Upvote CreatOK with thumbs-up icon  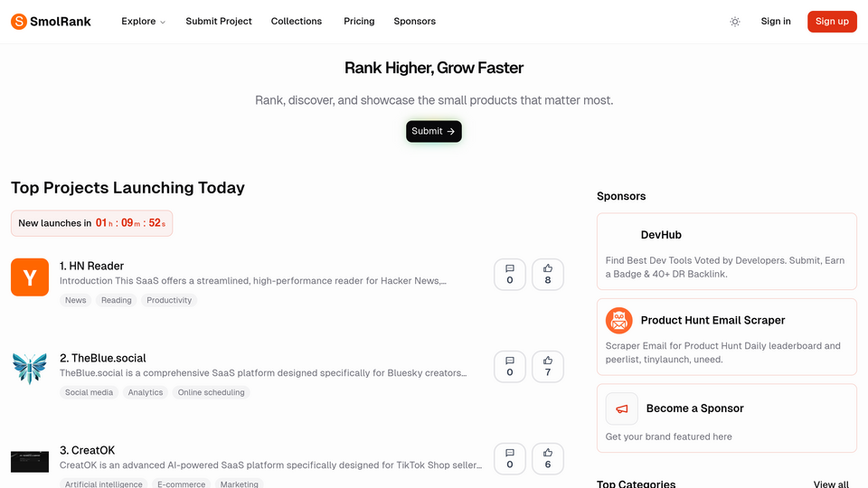click(548, 459)
